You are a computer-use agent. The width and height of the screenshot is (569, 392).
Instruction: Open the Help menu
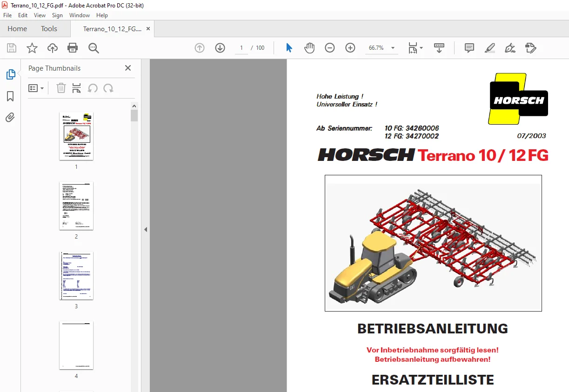click(x=102, y=15)
